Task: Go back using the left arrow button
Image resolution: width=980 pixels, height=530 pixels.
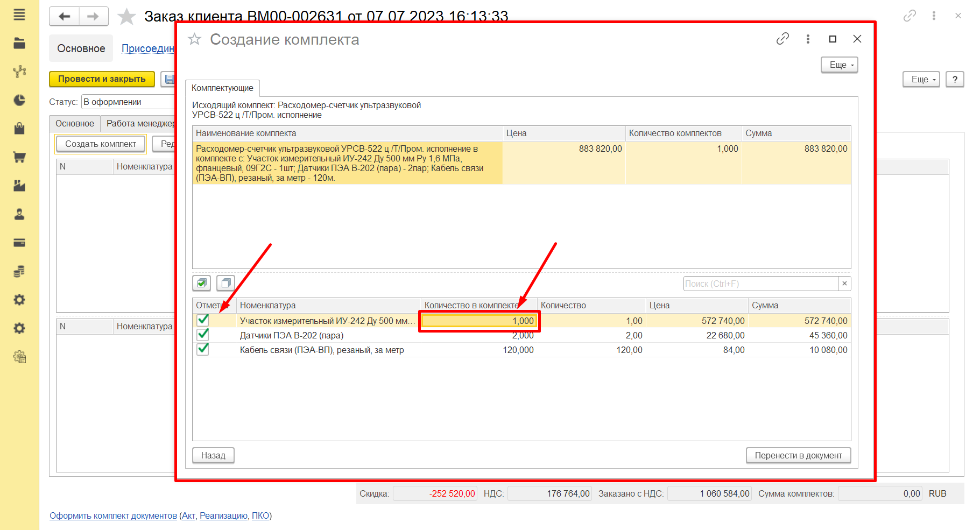Action: [x=65, y=16]
